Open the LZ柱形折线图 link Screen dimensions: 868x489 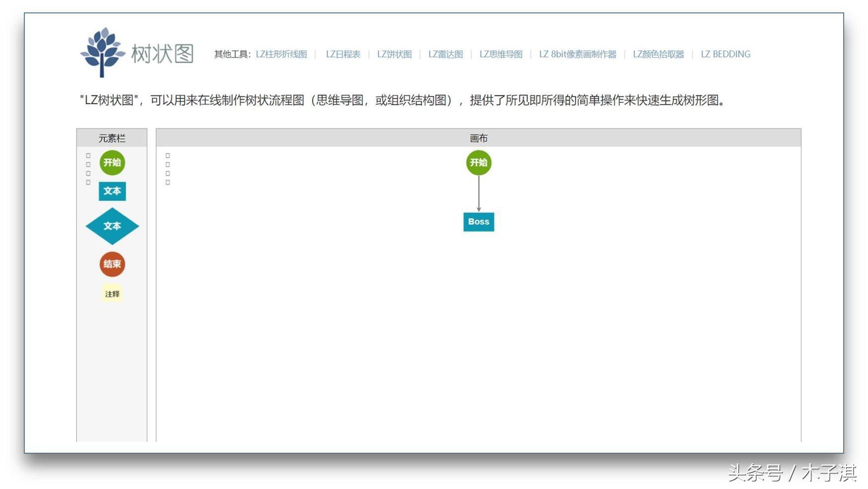tap(281, 54)
